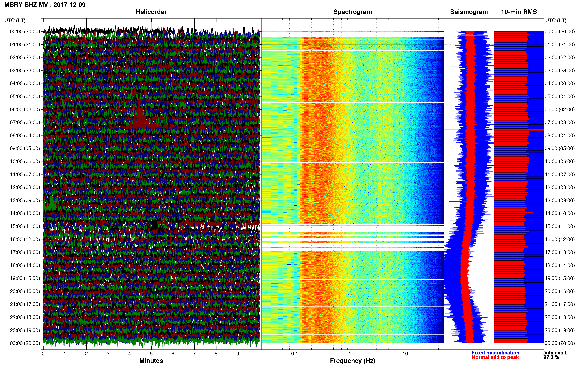
Task: Click right-axis time label "11:00 (07:00)"
Action: [560, 174]
